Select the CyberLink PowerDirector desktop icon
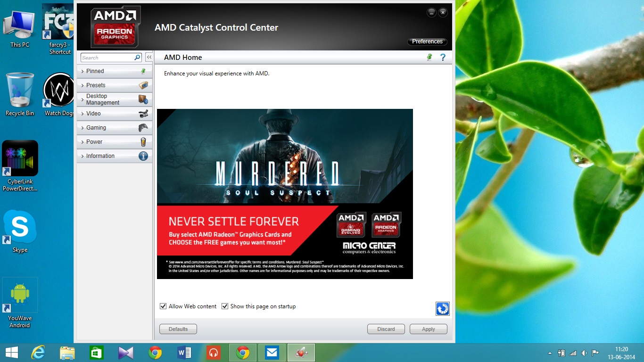This screenshot has width=644, height=362. point(20,166)
